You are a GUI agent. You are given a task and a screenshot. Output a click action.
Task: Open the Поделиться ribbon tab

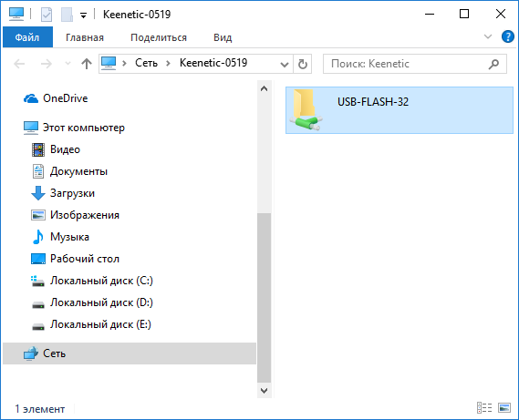(x=159, y=37)
